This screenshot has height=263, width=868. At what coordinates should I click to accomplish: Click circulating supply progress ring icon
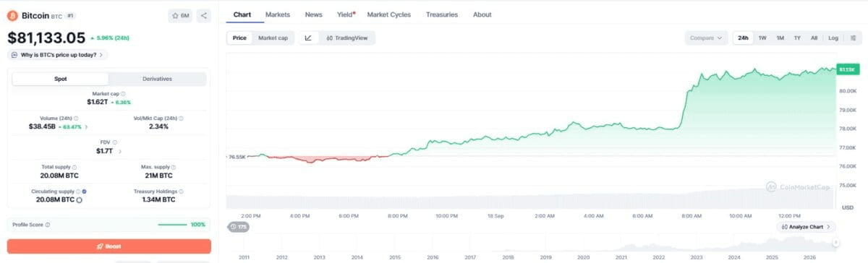(79, 200)
